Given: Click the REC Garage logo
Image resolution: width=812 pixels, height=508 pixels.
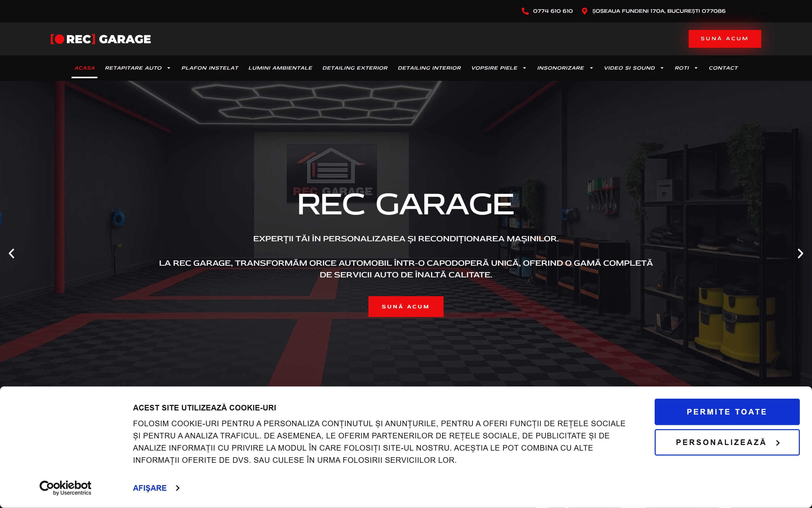Looking at the screenshot, I should [x=101, y=39].
